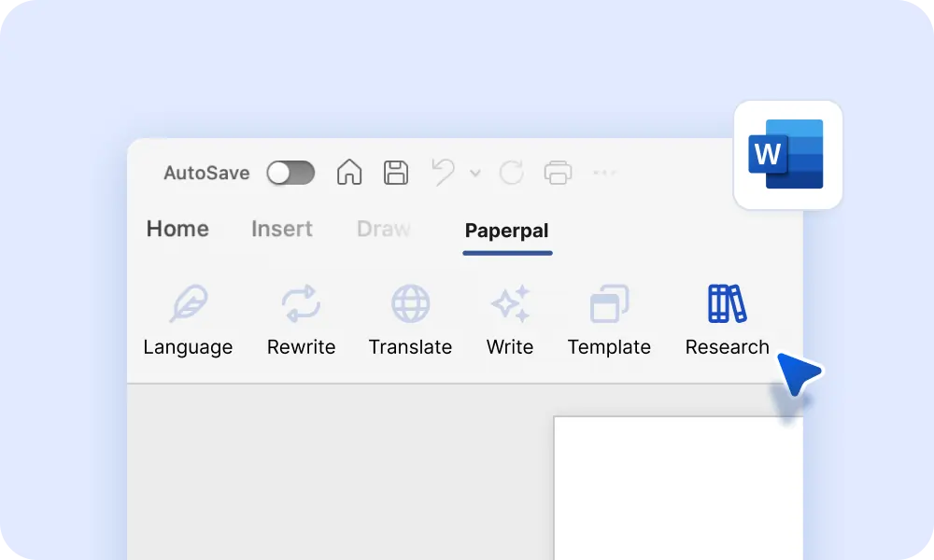Select the Draw tab
Image resolution: width=934 pixels, height=560 pixels.
pos(383,229)
